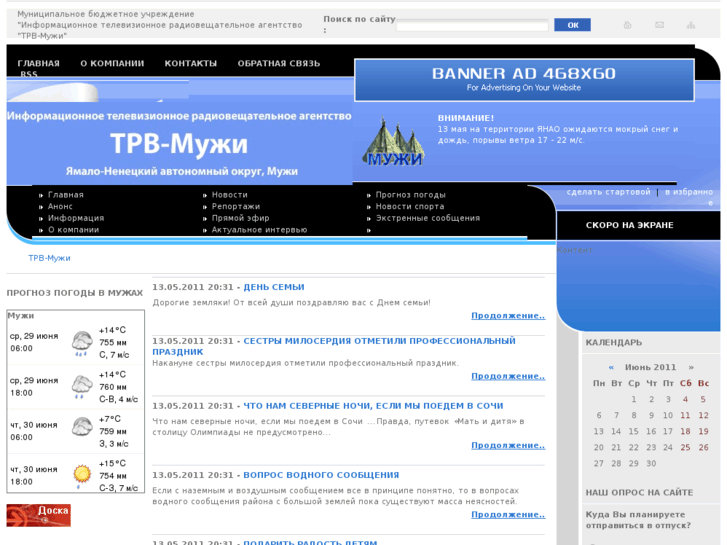The image size is (727, 545).
Task: Open ГЛАВНАЯ in the top menu
Action: (38, 64)
